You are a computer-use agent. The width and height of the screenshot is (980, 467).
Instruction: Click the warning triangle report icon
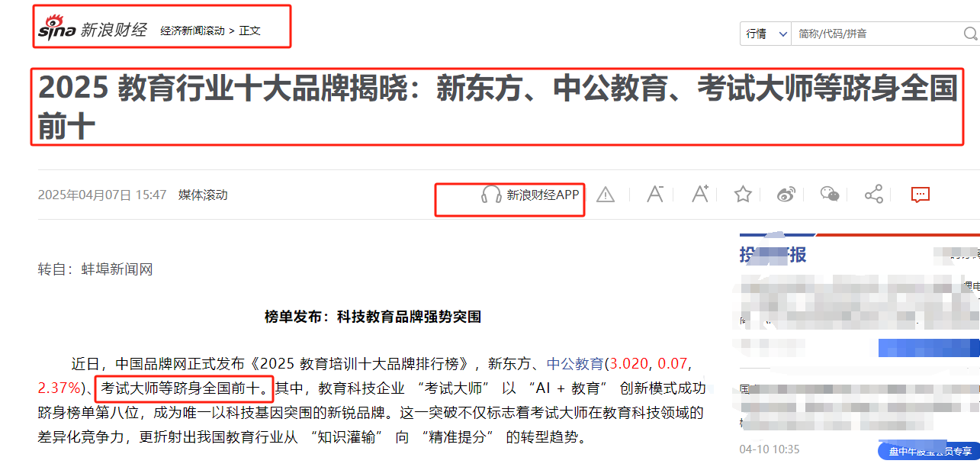(x=606, y=195)
